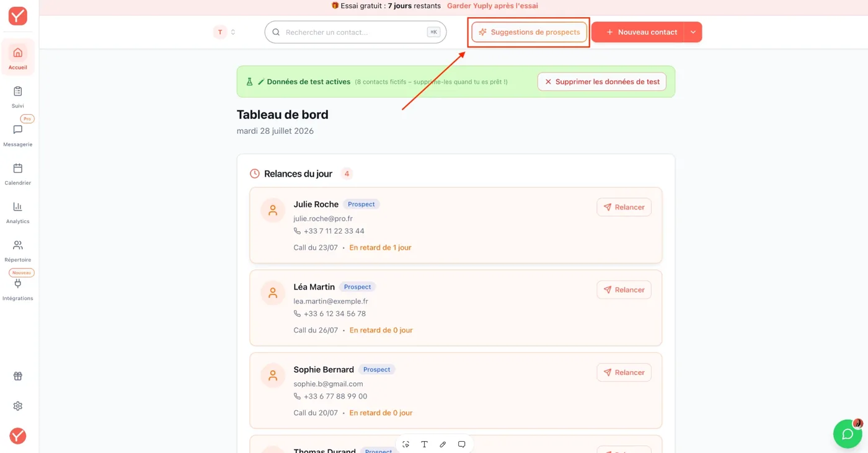Open Répertoire contacts list
Screen dimensions: 868x453
[18, 250]
